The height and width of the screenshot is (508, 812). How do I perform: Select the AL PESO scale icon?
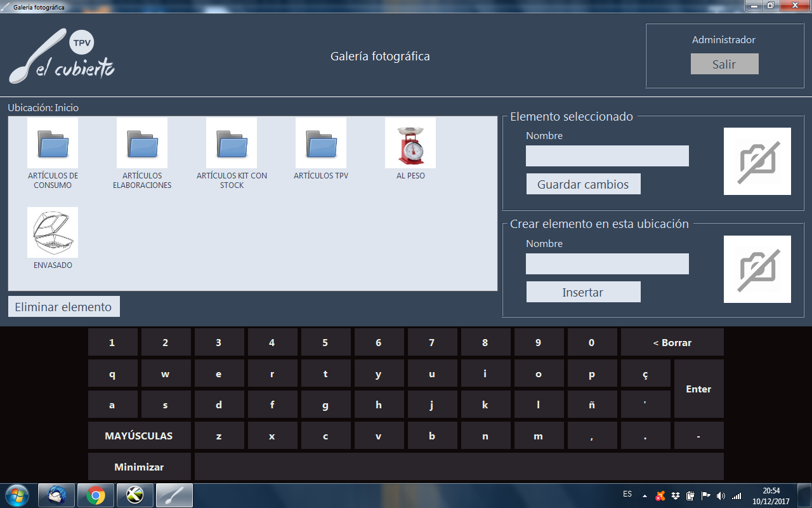pos(410,143)
